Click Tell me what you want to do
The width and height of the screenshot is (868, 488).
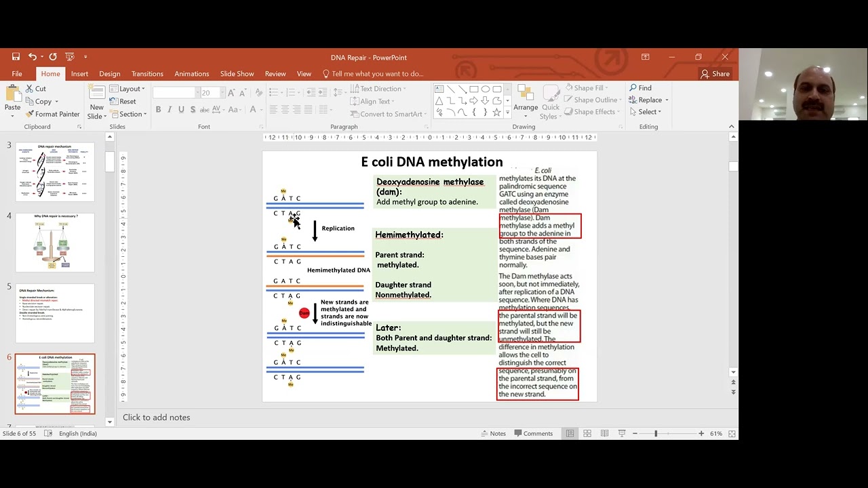(x=373, y=74)
